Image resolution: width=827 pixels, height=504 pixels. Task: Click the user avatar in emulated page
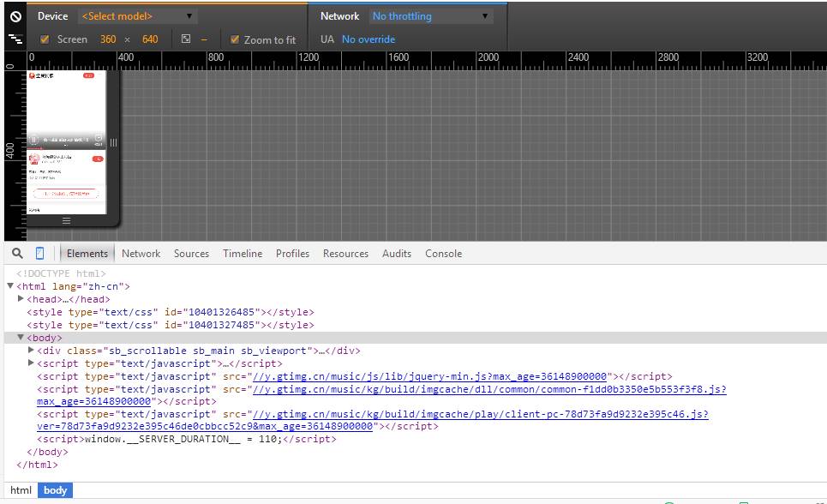[x=34, y=159]
